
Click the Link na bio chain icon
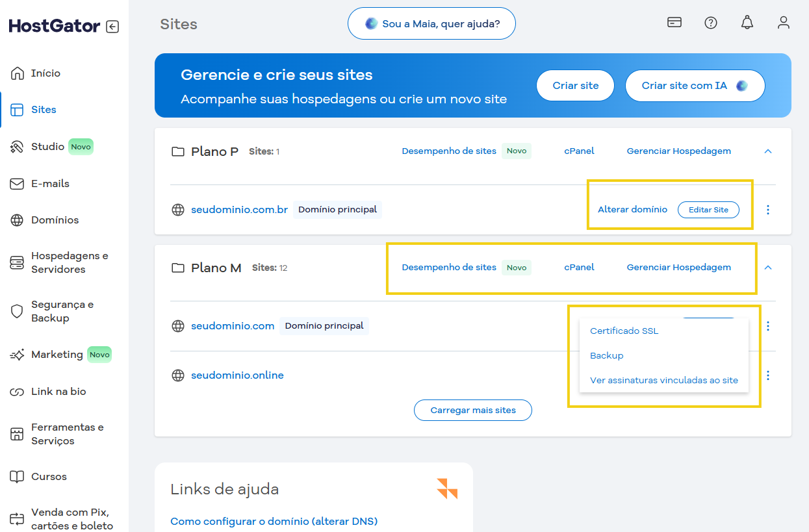coord(18,392)
